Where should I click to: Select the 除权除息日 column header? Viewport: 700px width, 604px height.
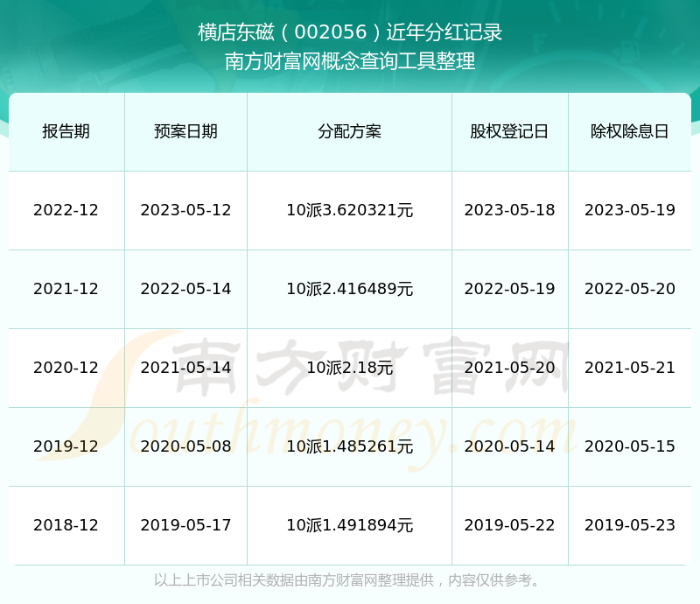[x=629, y=131]
